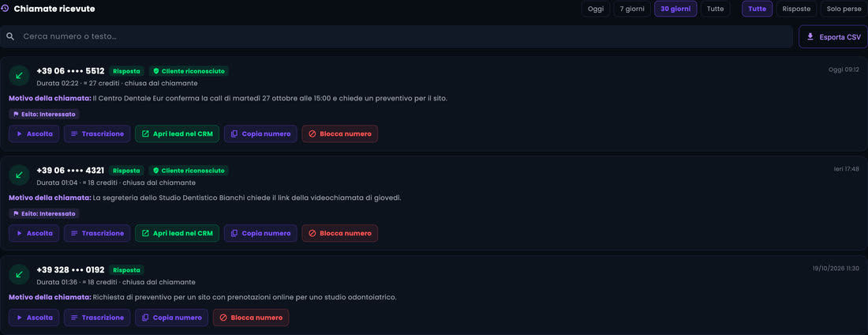Click the incoming call arrow icon for number 4321

click(x=20, y=175)
